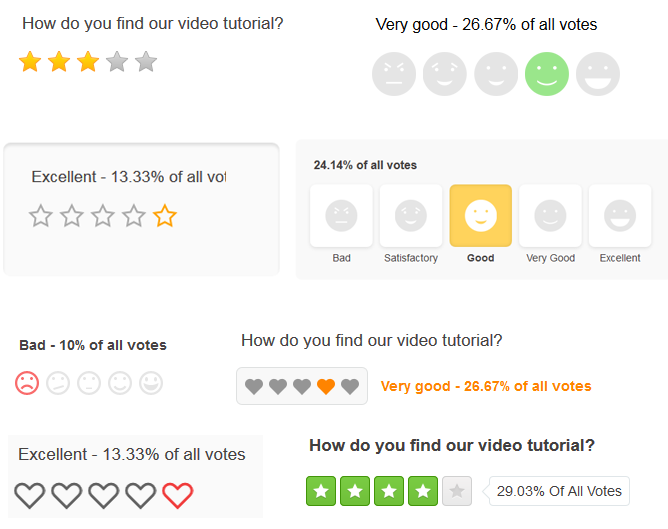Choose the Excellent rating tile
Screen dimensions: 668x529
tap(620, 216)
